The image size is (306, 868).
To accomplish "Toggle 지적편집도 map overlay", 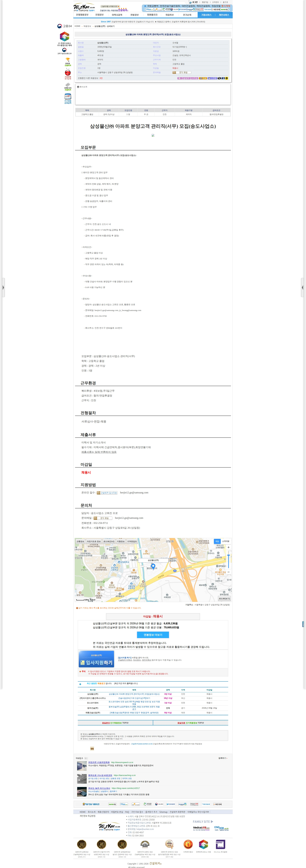I will [132, 542].
